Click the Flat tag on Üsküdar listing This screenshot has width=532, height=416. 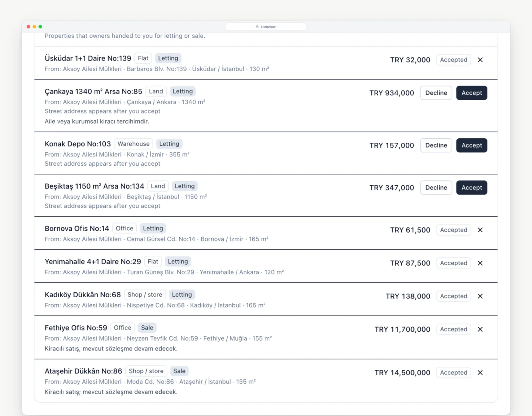tap(143, 58)
